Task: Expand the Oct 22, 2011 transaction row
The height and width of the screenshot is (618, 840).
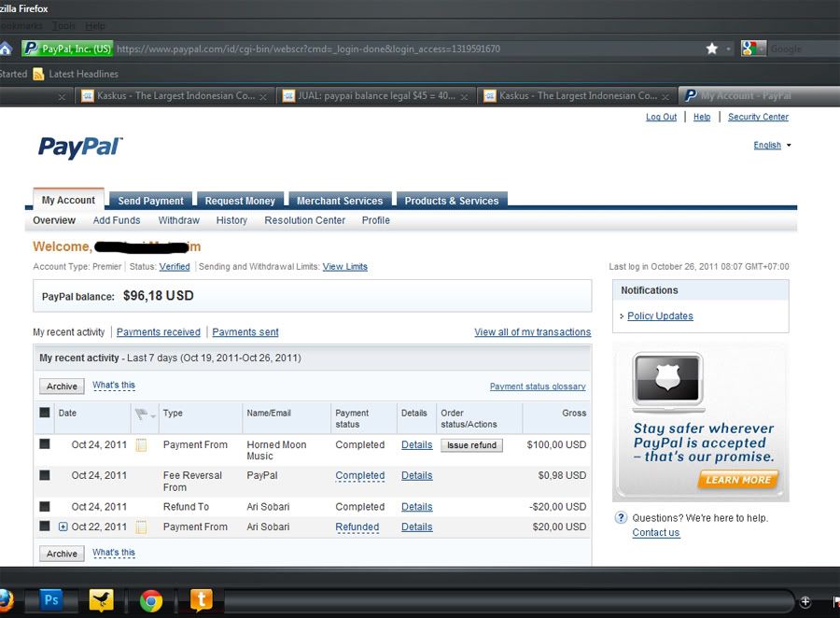Action: (63, 527)
